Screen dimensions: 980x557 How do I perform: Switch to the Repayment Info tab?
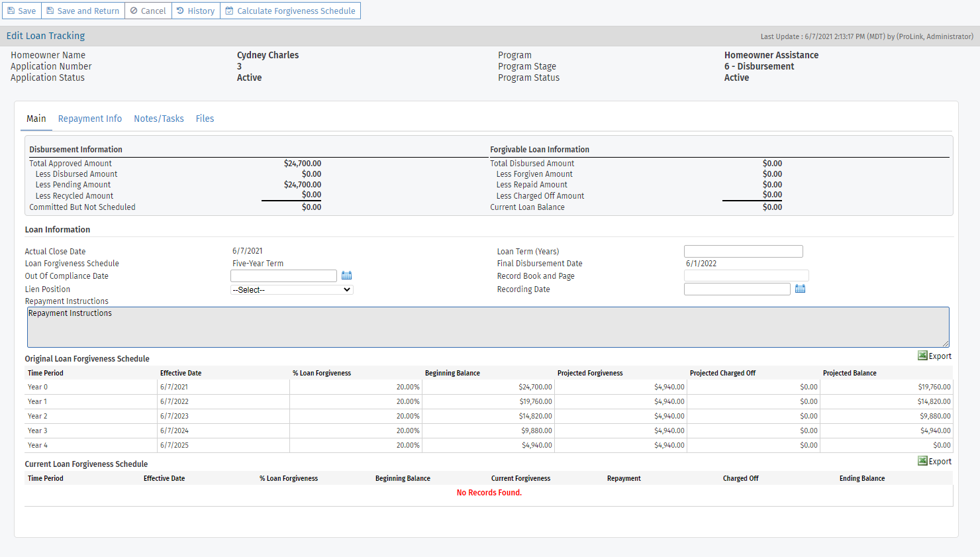(x=89, y=119)
